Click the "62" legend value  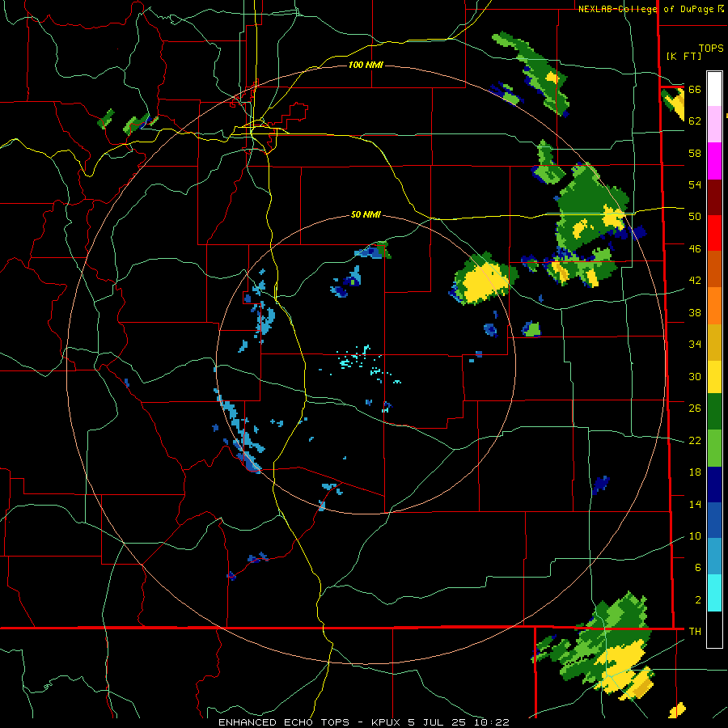coord(695,121)
